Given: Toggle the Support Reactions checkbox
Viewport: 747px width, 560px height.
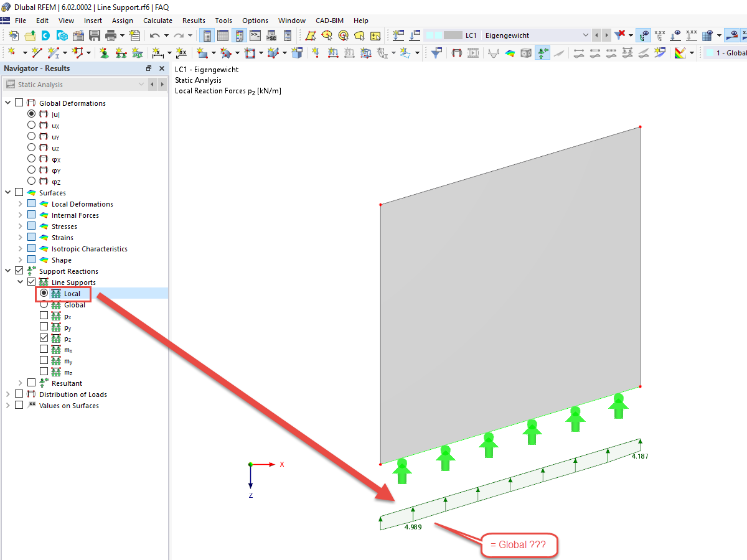Looking at the screenshot, I should click(19, 271).
